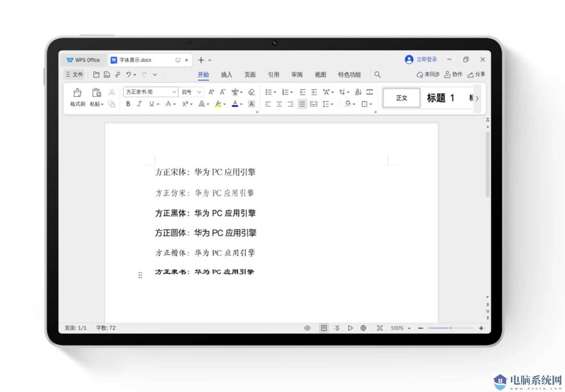565x392 pixels.
Task: Click the Redo arrow icon
Action: click(x=144, y=75)
